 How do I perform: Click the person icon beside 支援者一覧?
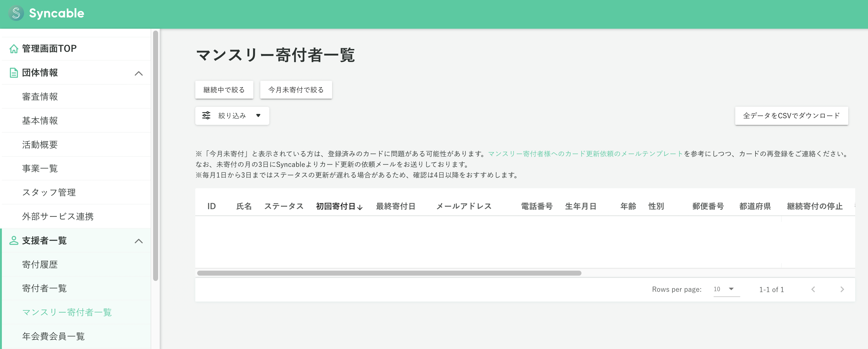[x=13, y=241]
